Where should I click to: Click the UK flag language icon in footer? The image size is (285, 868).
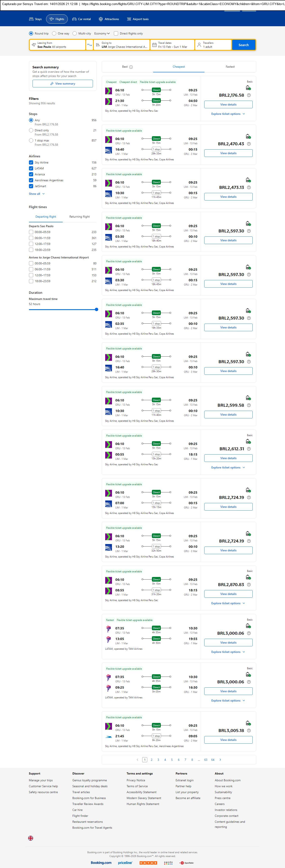(31, 838)
